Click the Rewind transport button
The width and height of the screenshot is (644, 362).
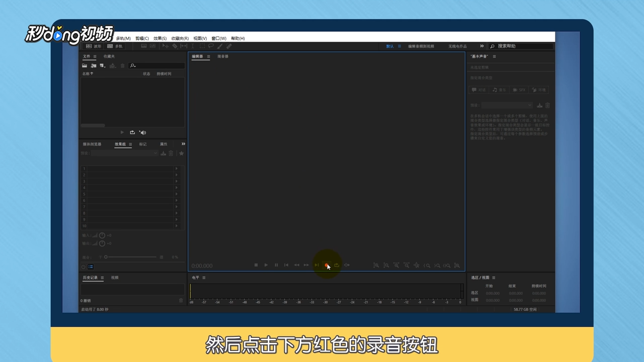point(296,265)
